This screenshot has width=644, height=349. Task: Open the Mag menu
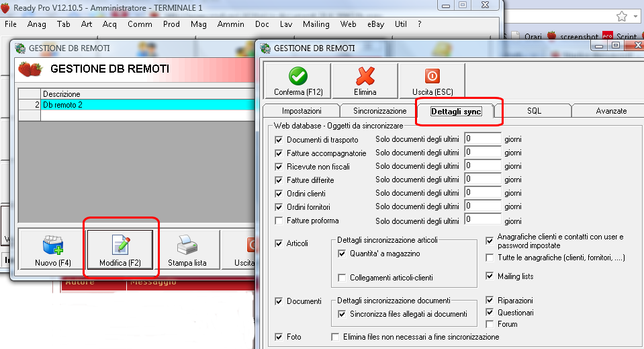[x=198, y=24]
